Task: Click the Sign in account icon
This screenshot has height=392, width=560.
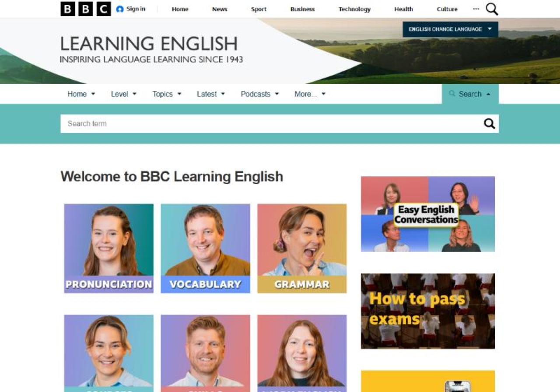Action: [x=120, y=9]
